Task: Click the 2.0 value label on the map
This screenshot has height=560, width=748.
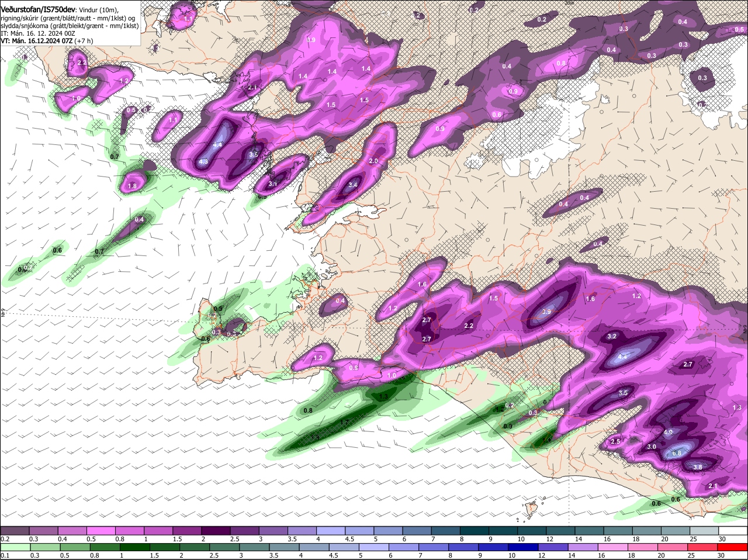Action: click(374, 161)
